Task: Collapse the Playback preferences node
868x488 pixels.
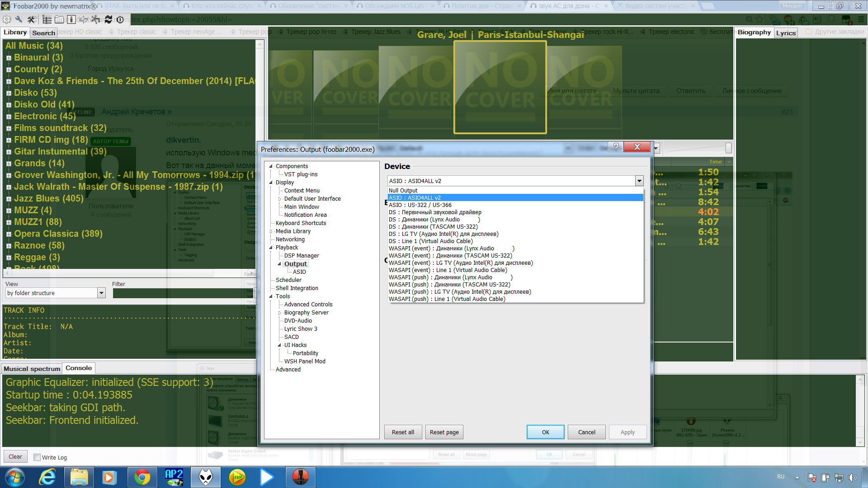Action: pos(271,248)
